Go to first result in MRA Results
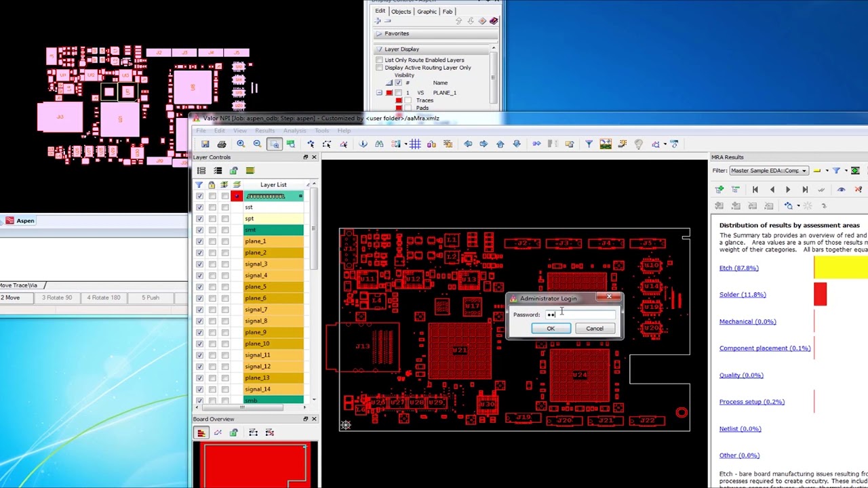 pos(755,190)
